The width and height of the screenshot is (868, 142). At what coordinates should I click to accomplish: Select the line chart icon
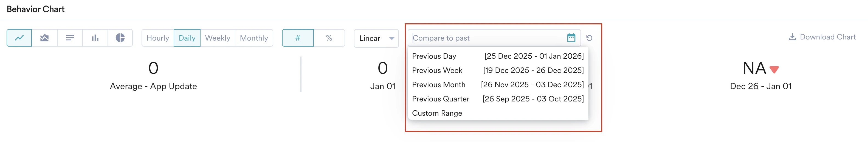[x=19, y=38]
